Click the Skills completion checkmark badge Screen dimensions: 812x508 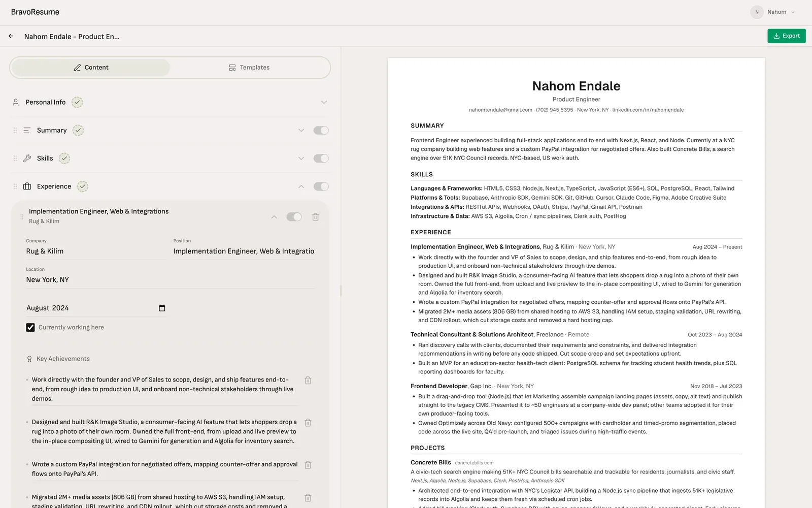64,158
